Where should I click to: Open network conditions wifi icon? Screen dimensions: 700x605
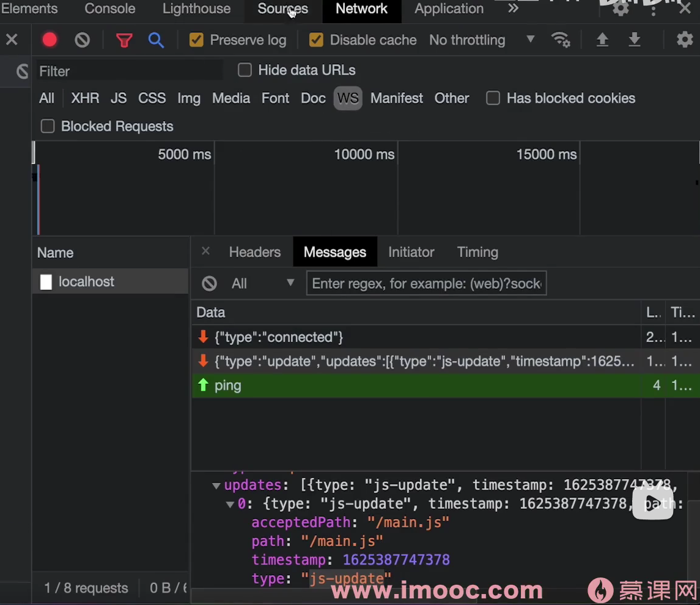pos(561,40)
